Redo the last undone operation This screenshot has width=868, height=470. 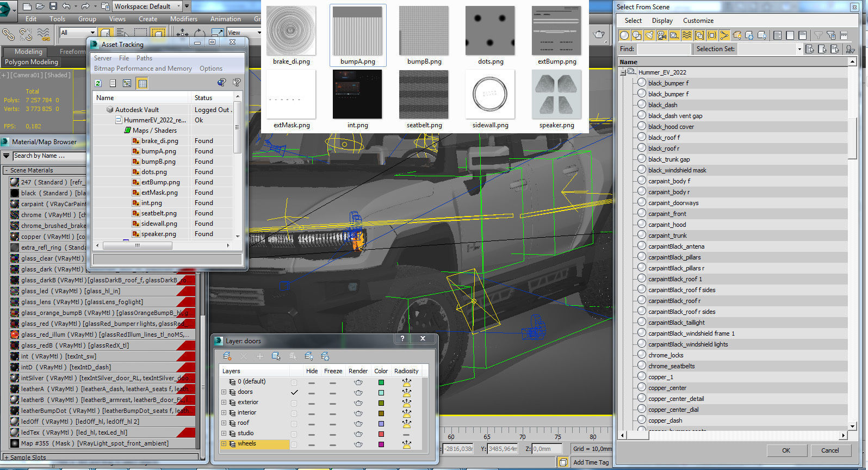(x=85, y=6)
